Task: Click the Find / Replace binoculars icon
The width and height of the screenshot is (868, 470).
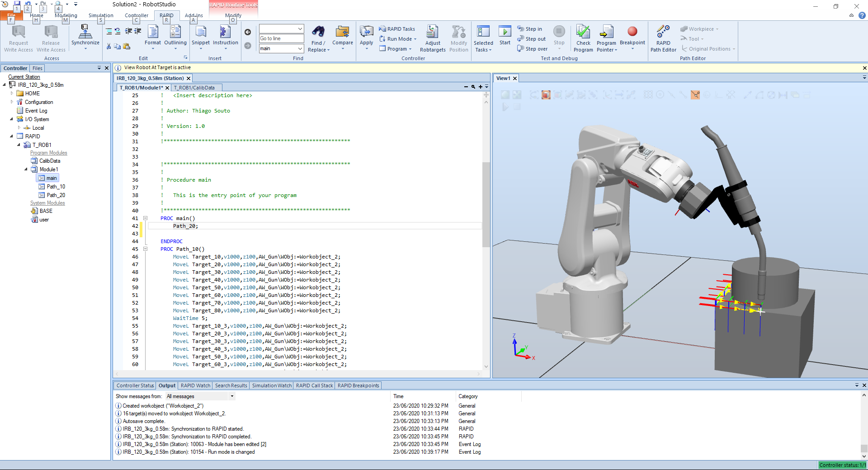Action: (x=318, y=32)
